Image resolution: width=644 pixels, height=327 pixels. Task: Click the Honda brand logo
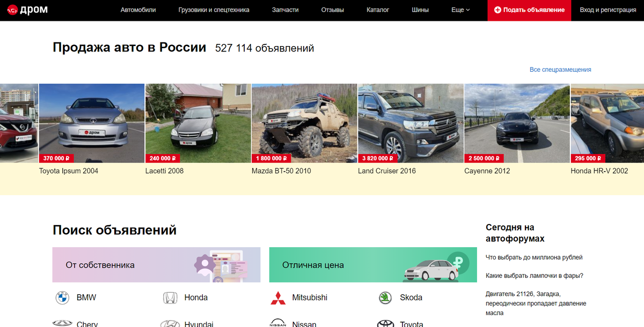point(170,298)
